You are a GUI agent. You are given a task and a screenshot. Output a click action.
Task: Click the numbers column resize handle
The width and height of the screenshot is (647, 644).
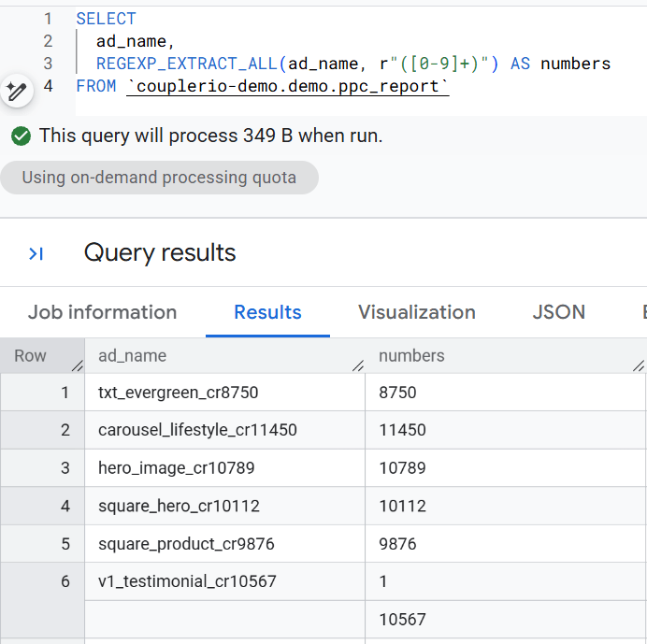(x=639, y=365)
